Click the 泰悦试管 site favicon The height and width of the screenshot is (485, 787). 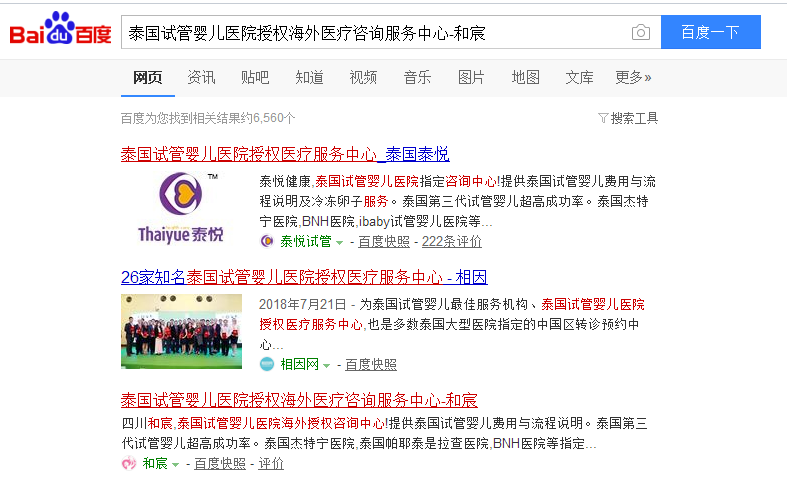click(267, 241)
